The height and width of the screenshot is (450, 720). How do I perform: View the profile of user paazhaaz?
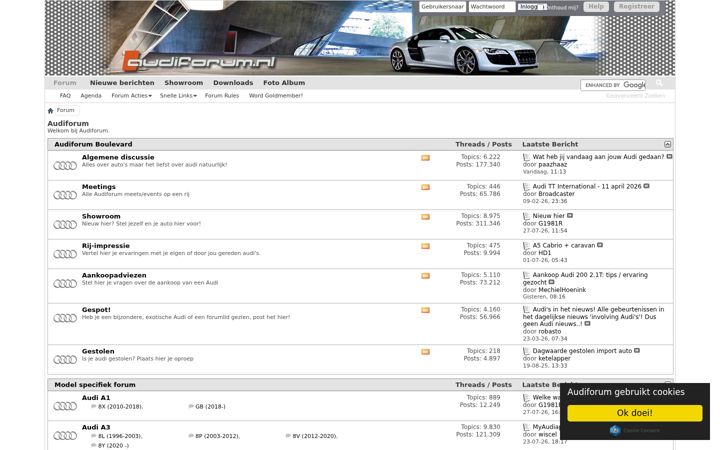pyautogui.click(x=553, y=164)
